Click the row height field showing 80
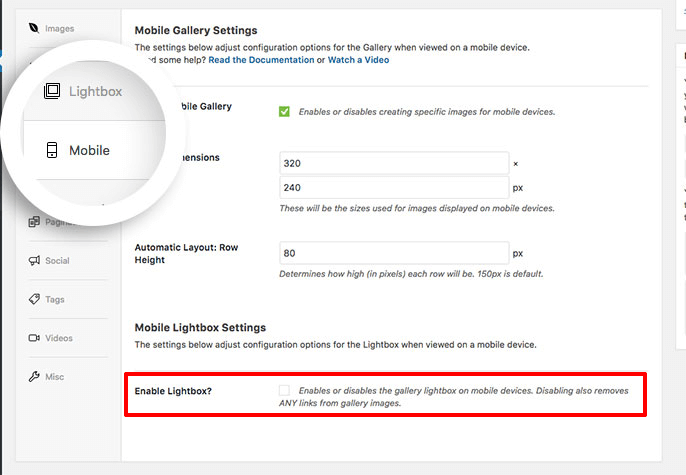 coord(394,253)
